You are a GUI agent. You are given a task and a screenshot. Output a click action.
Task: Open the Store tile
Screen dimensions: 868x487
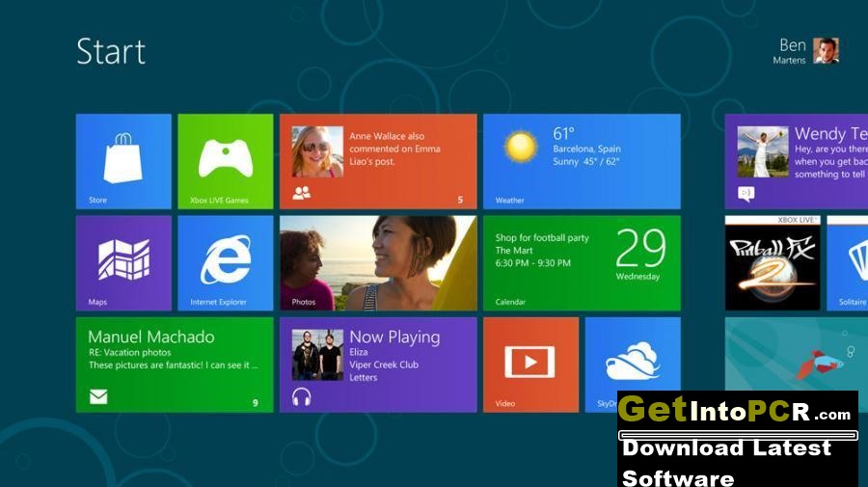123,161
